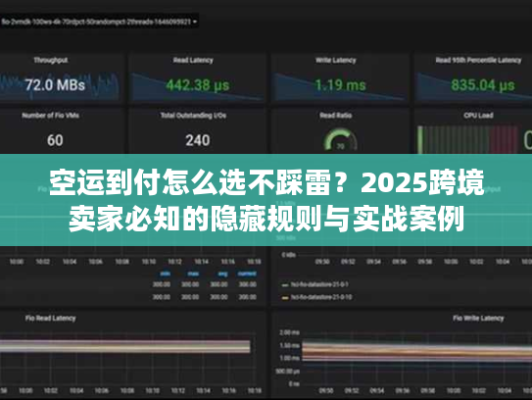Click the 442.38 µs read latency value
The height and width of the screenshot is (400, 532).
tap(198, 85)
